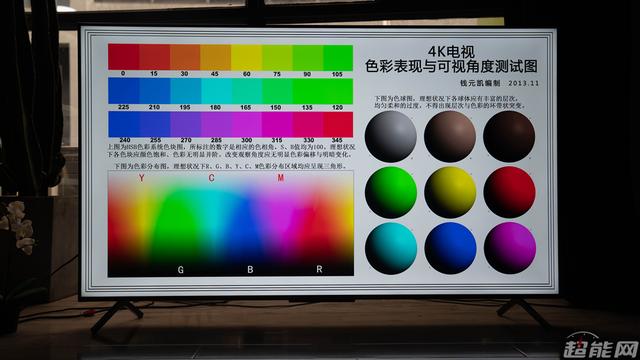This screenshot has height=360, width=640.
Task: Click the purple block labeled 285
Action: pyautogui.click(x=216, y=124)
